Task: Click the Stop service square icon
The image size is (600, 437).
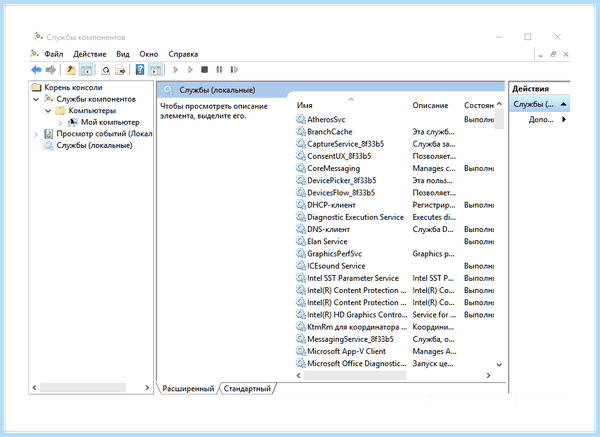Action: tap(204, 70)
